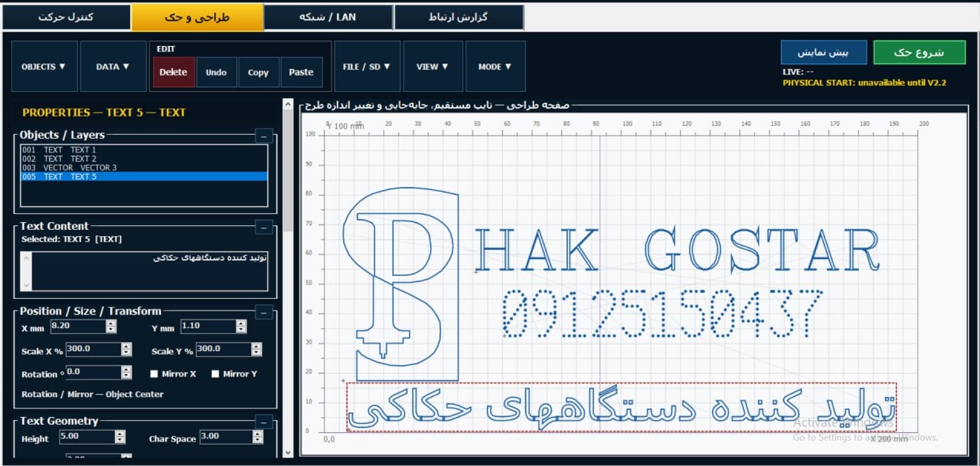Collapse the Text Content panel
This screenshot has width=980, height=466.
pos(264,228)
